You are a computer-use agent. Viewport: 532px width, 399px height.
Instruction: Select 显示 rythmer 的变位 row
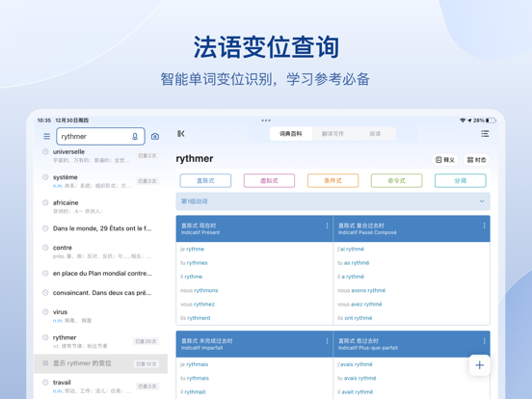point(101,363)
